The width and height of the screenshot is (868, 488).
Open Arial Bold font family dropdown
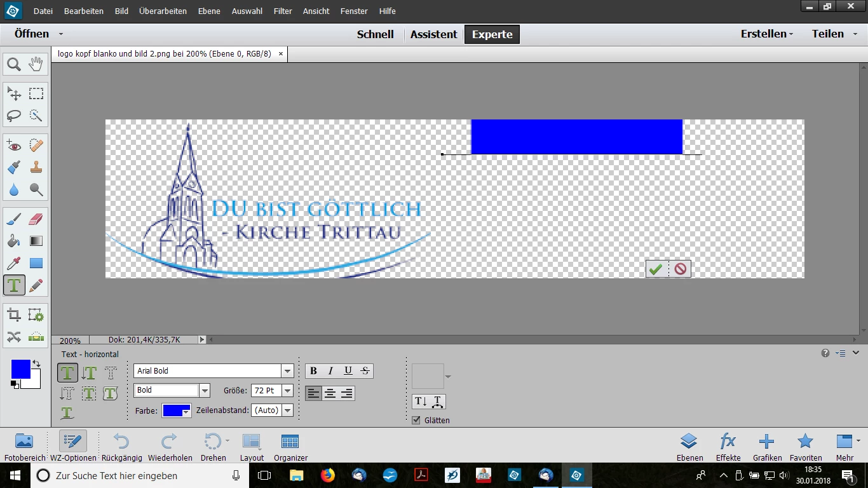click(288, 371)
